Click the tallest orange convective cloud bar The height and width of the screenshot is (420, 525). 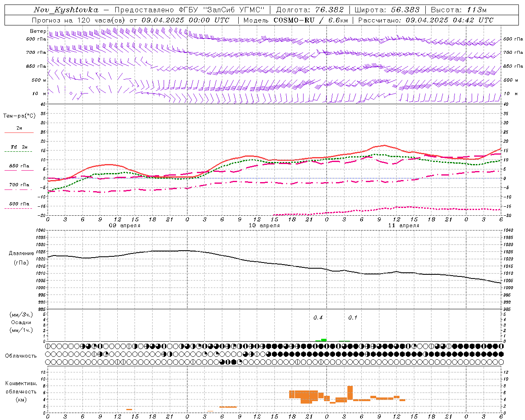(x=350, y=393)
